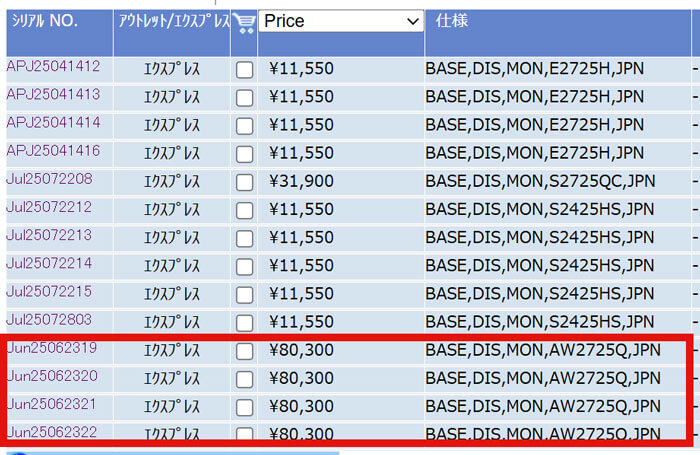Image resolution: width=700 pixels, height=455 pixels.
Task: Tick checkbox for Jun25062321
Action: click(245, 407)
